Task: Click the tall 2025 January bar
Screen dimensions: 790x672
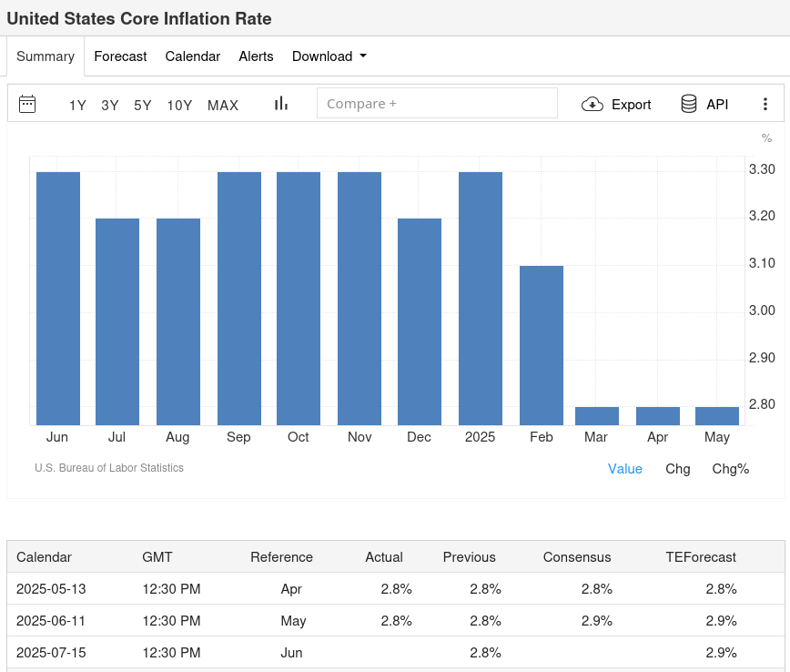Action: coord(481,299)
